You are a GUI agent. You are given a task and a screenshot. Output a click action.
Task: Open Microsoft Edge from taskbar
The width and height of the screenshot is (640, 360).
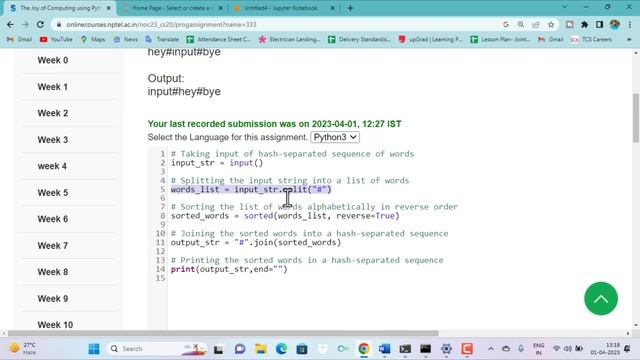[x=281, y=349]
